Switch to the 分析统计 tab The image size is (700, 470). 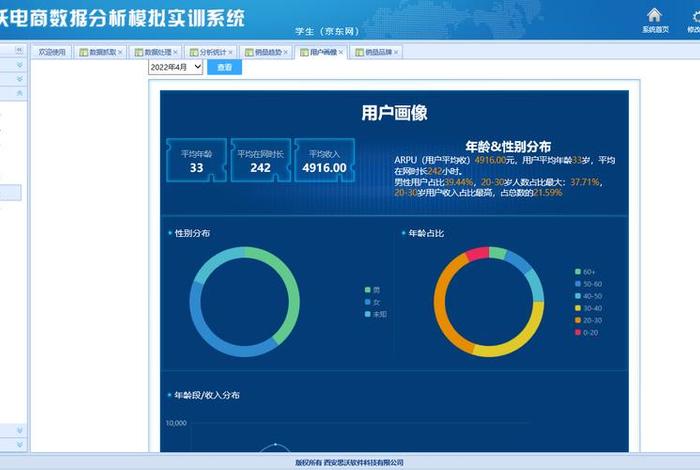pos(213,52)
